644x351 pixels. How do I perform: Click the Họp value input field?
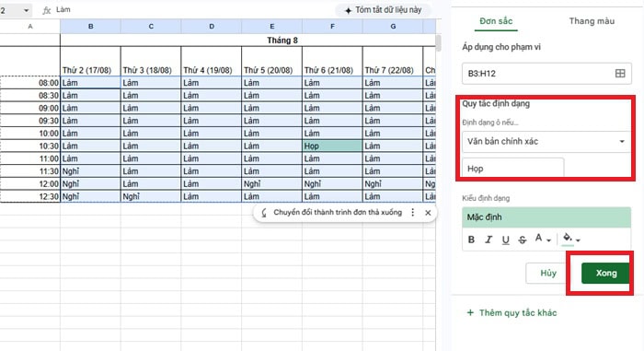click(x=512, y=169)
